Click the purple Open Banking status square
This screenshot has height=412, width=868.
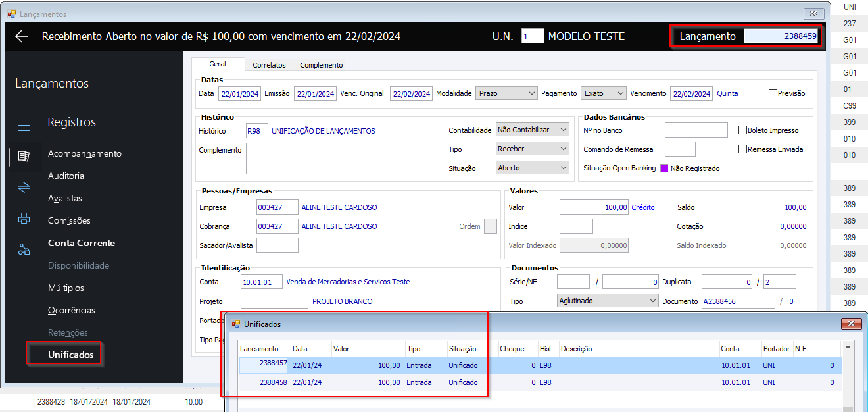pyautogui.click(x=664, y=168)
